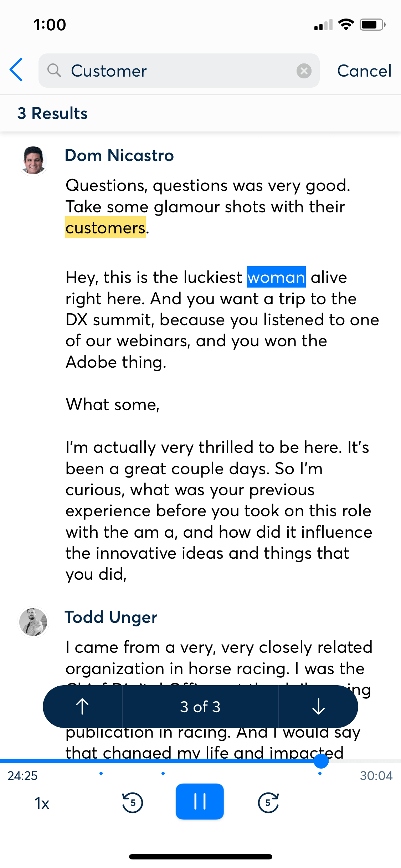Viewport: 401px width, 868px height.
Task: Pause the audio playback
Action: pos(200,801)
